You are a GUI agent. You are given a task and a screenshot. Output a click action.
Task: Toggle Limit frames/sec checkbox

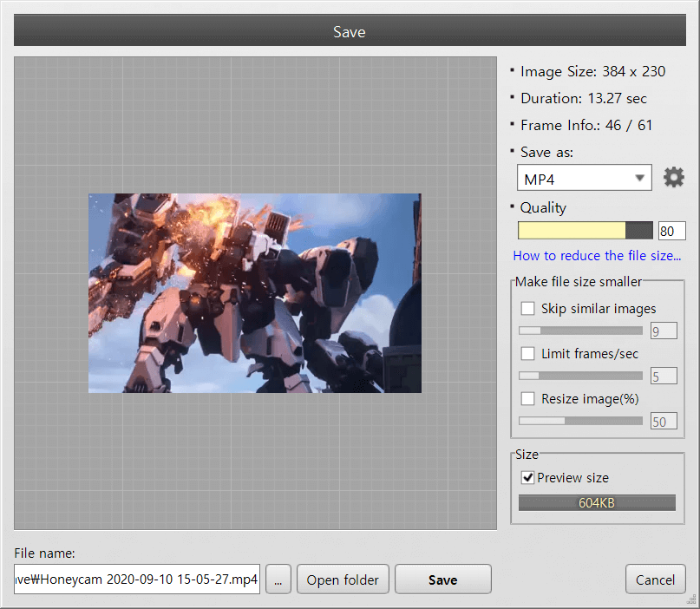pyautogui.click(x=527, y=353)
